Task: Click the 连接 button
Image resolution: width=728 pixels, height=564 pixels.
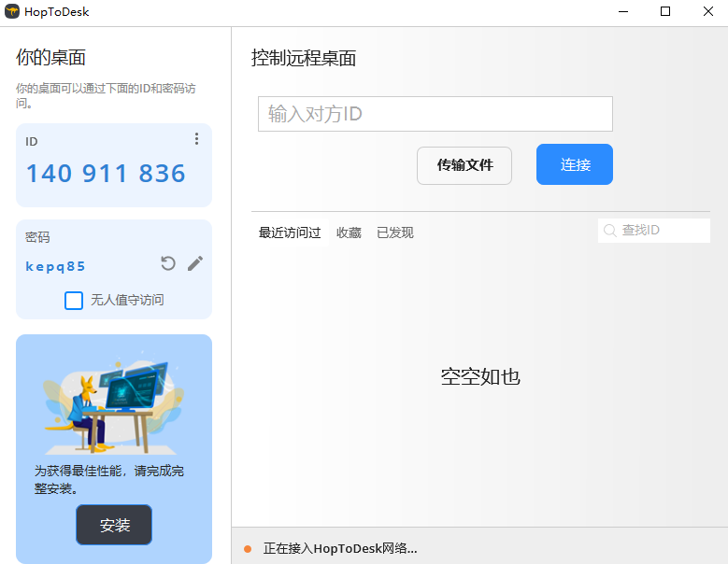Action: 575,164
